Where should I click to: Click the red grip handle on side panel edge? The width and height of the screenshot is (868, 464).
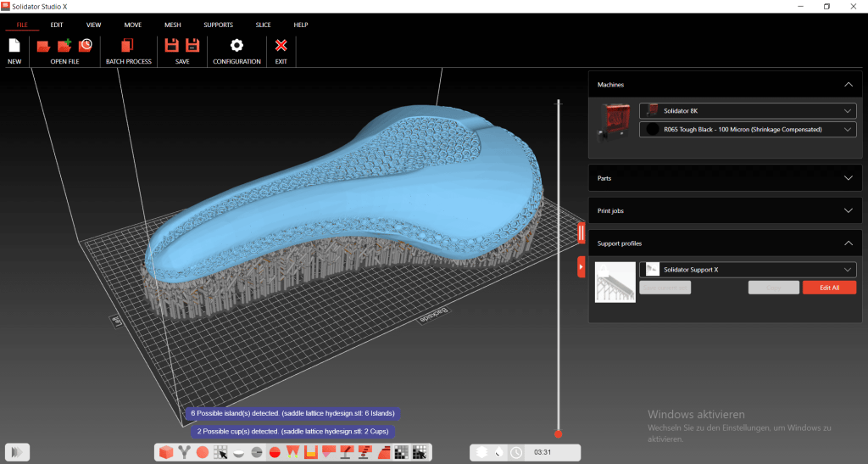pyautogui.click(x=581, y=232)
